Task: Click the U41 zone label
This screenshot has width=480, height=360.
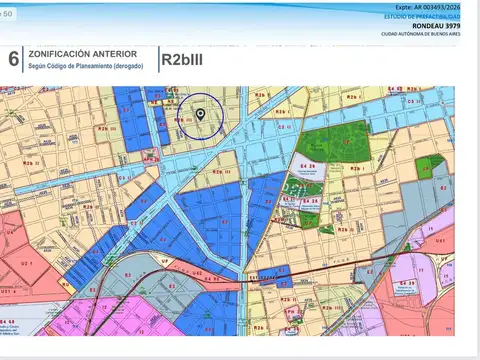Action: click(440, 240)
